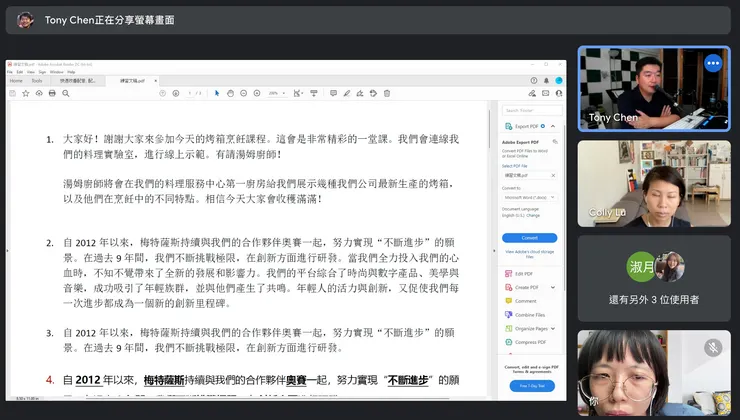The height and width of the screenshot is (420, 740).
Task: Open the zoom level dropdown
Action: (x=277, y=93)
